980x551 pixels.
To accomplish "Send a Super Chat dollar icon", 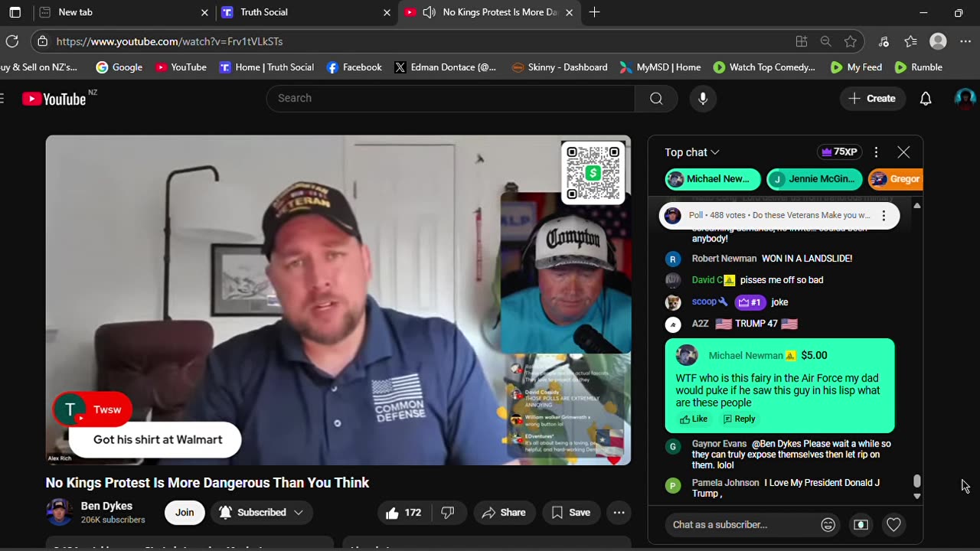I will (x=861, y=524).
